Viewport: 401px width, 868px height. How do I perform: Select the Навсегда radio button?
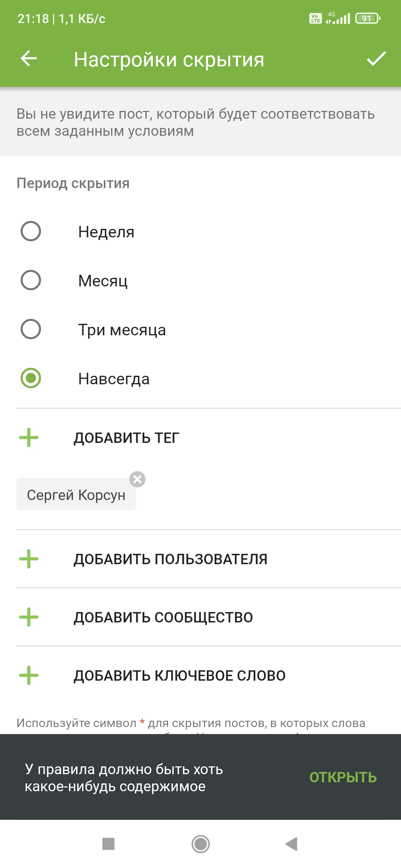[31, 378]
